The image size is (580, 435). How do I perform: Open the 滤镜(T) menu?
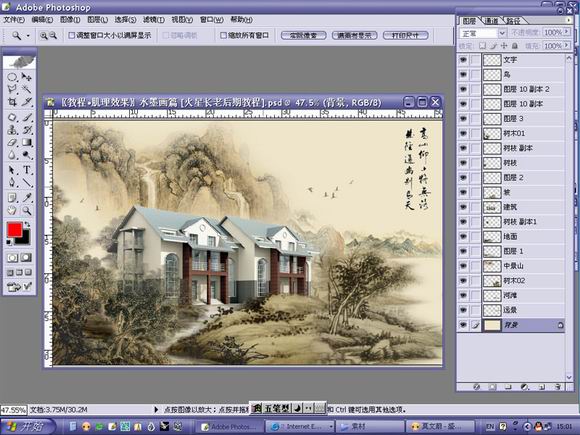click(154, 20)
